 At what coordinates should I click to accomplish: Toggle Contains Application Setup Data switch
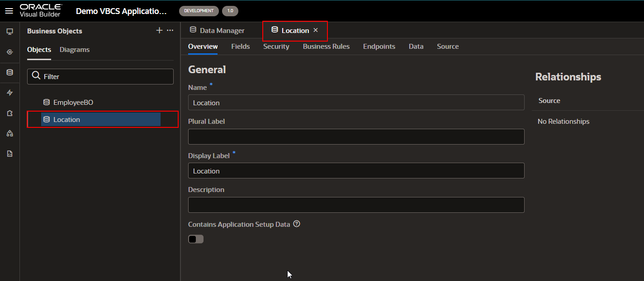click(196, 239)
